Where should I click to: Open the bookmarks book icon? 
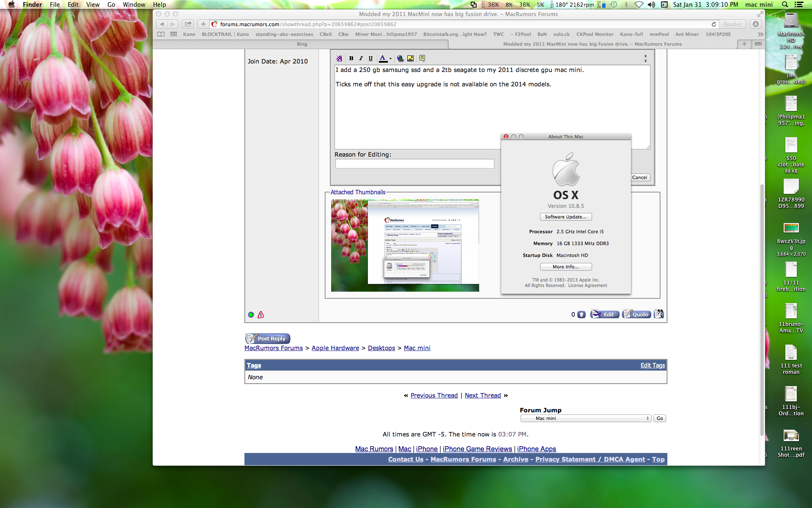point(161,34)
